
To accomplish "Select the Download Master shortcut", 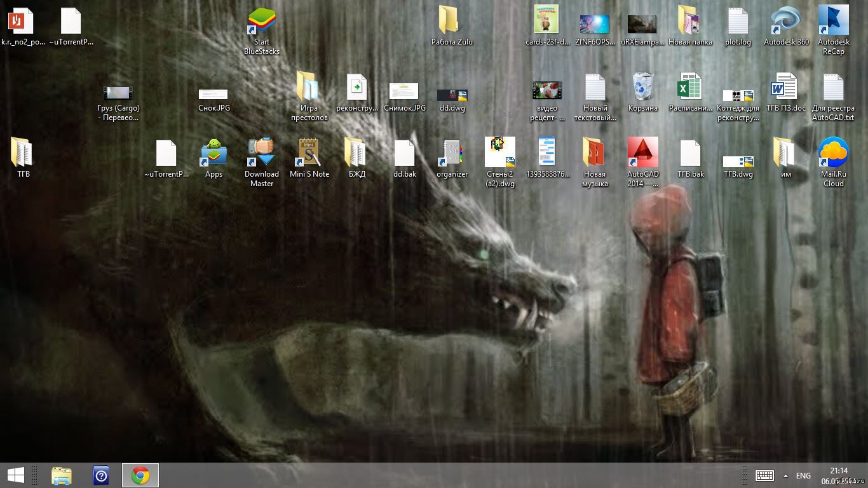I will click(x=262, y=153).
